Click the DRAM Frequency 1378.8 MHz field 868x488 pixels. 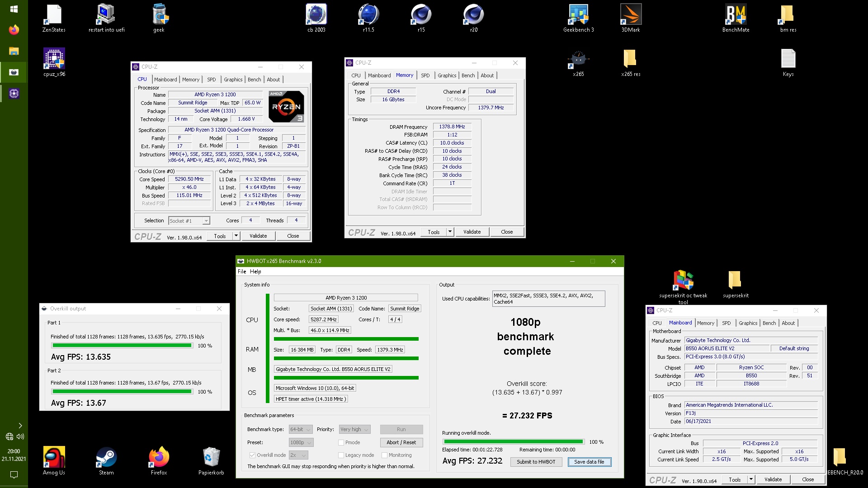452,127
